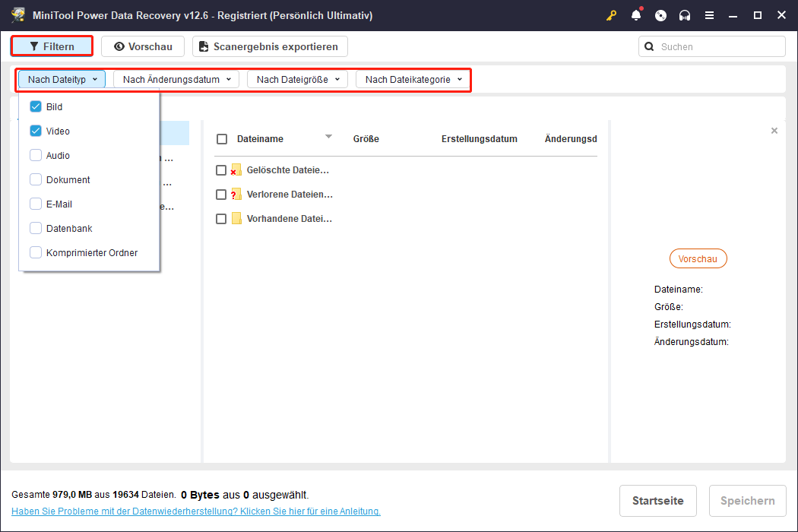Select the Verlorene Dateien... row name

pos(290,195)
